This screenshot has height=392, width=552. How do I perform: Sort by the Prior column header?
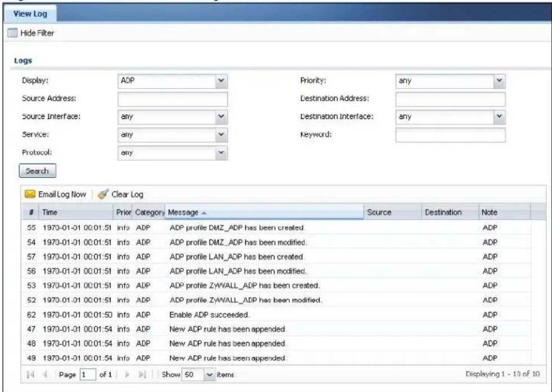[123, 213]
